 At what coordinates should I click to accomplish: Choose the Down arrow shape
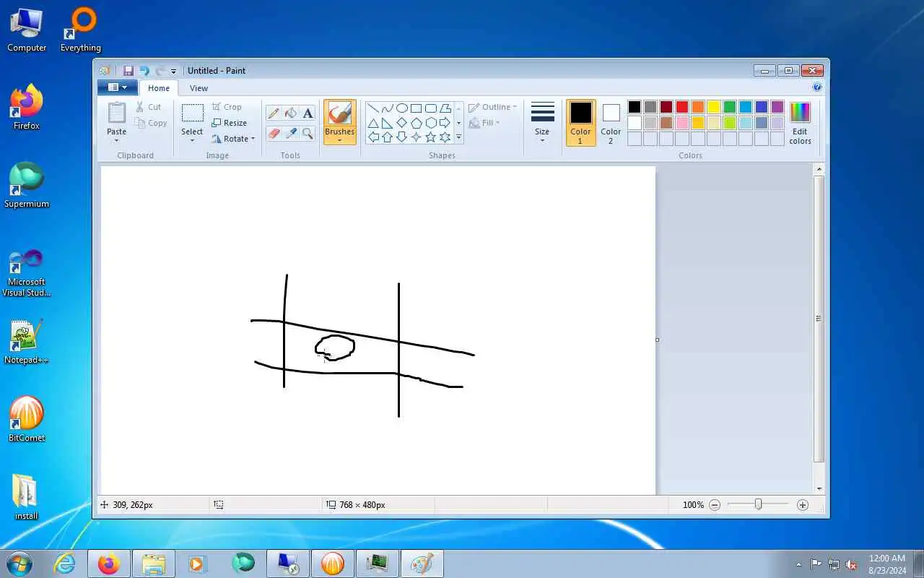click(402, 137)
